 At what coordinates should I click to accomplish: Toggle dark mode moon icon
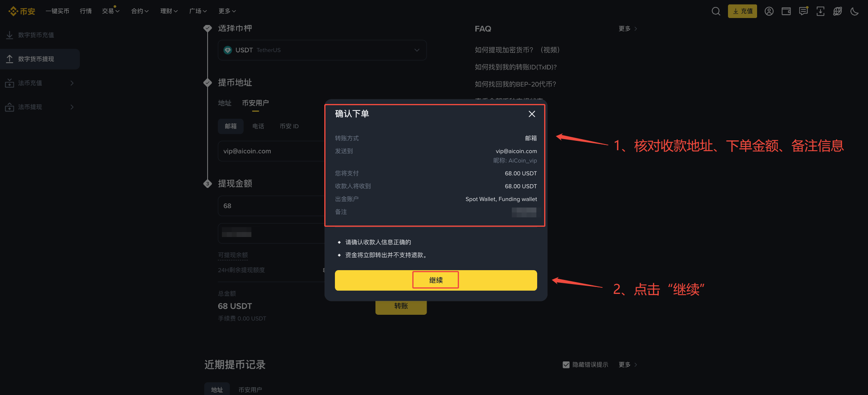[x=854, y=11]
